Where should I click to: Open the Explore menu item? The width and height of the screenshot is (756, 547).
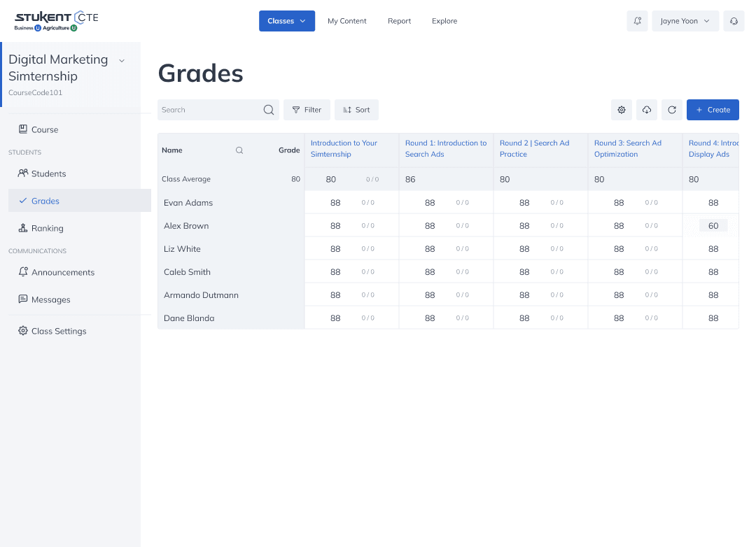click(444, 21)
